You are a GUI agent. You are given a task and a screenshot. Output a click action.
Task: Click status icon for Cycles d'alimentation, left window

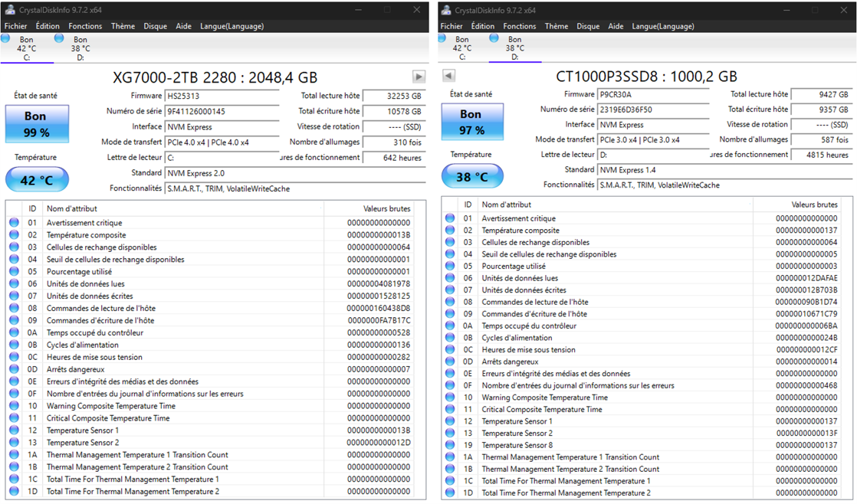(x=15, y=345)
